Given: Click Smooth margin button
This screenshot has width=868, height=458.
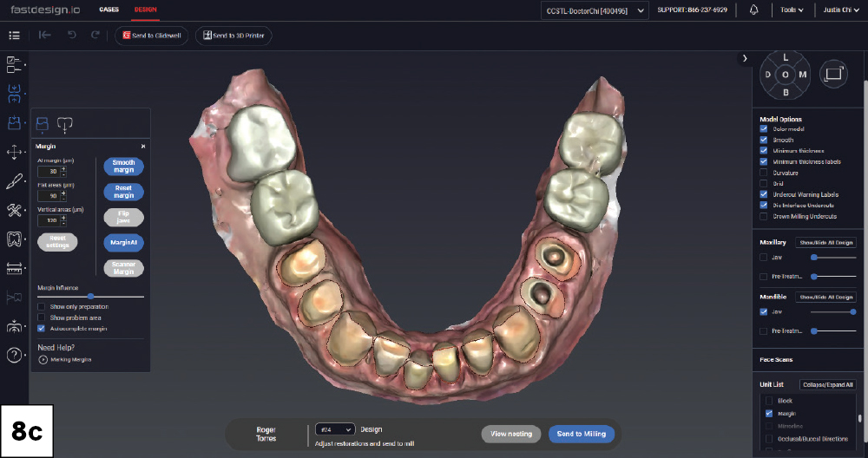Looking at the screenshot, I should (x=123, y=167).
